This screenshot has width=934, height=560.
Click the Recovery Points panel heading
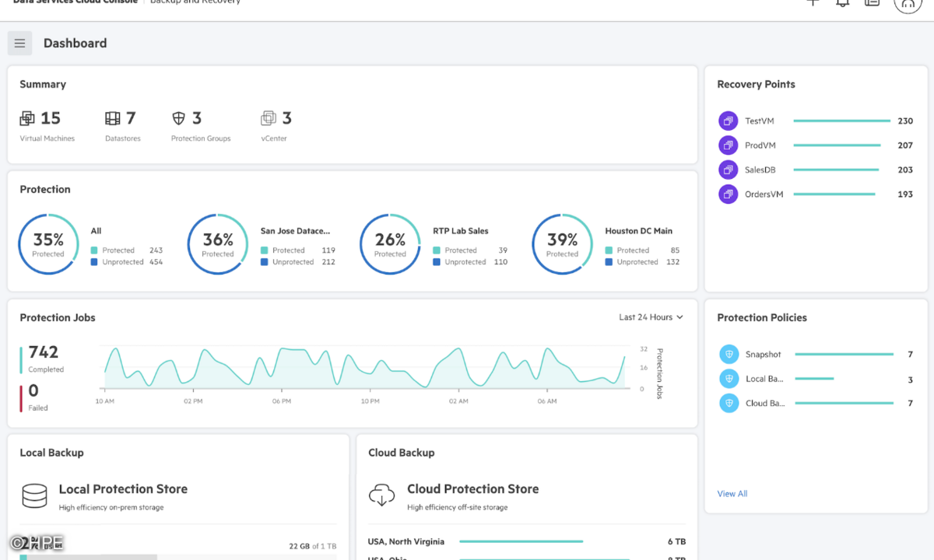[x=757, y=84]
